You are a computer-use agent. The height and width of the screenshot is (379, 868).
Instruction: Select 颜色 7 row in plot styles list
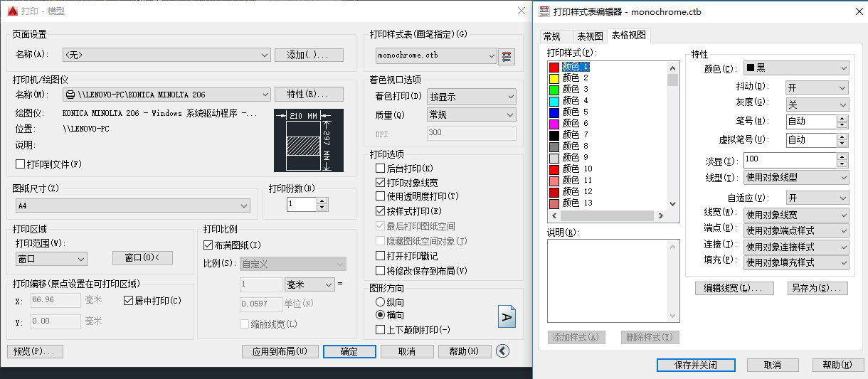click(607, 134)
